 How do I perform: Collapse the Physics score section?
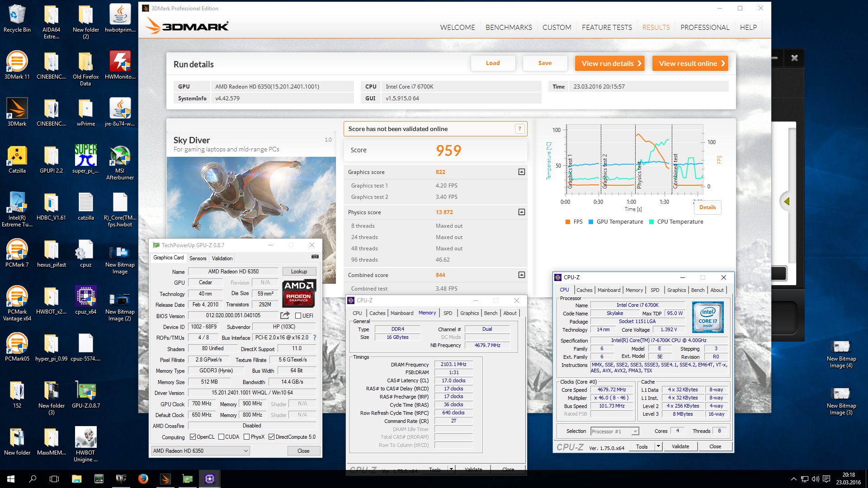(x=521, y=212)
